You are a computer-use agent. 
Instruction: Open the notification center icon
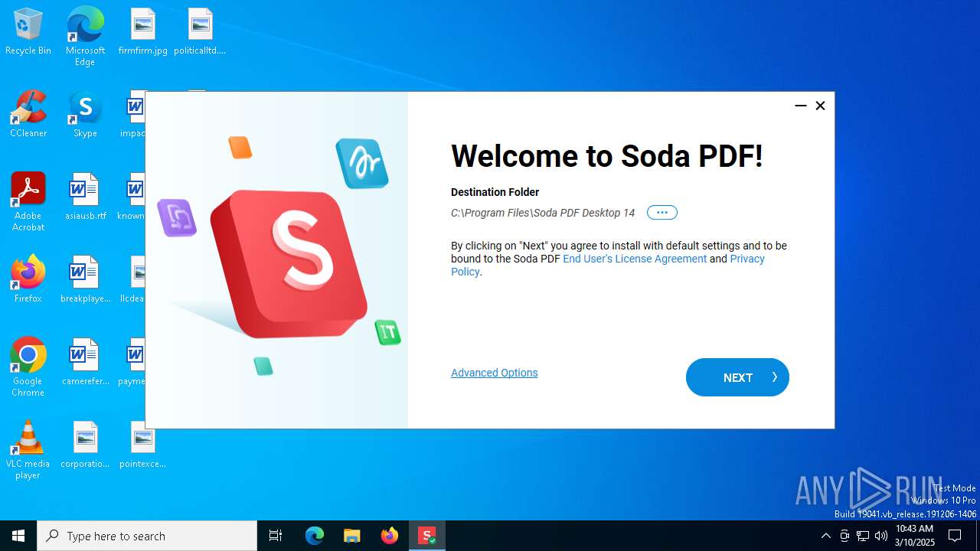(x=955, y=536)
